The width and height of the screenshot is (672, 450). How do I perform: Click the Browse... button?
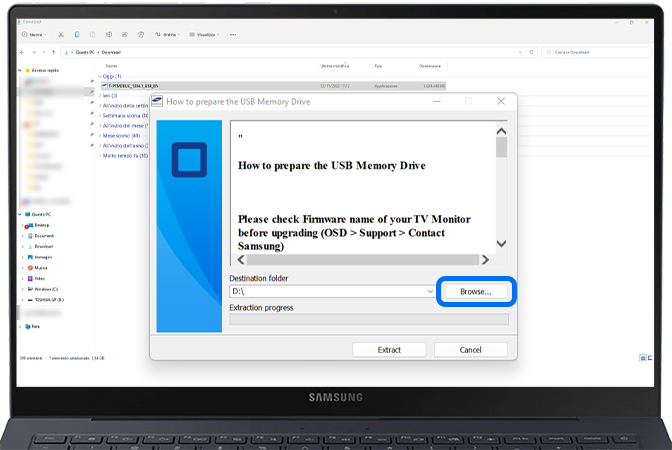[x=476, y=291]
